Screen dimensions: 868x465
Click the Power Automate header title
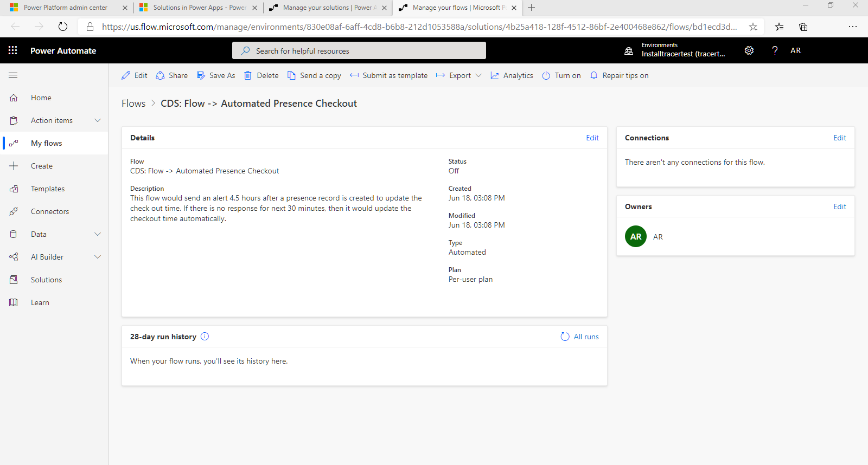(x=63, y=50)
